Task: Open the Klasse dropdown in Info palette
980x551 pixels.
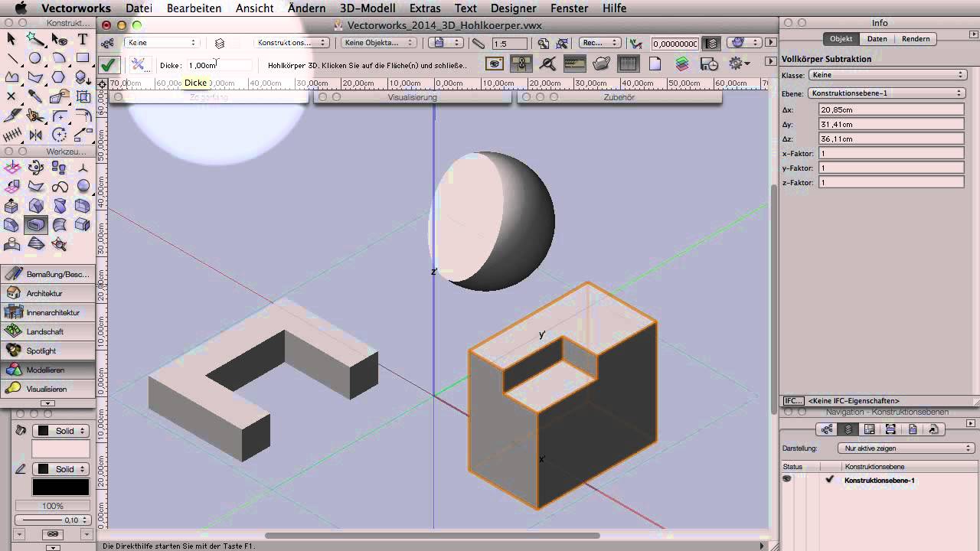Action: (888, 75)
